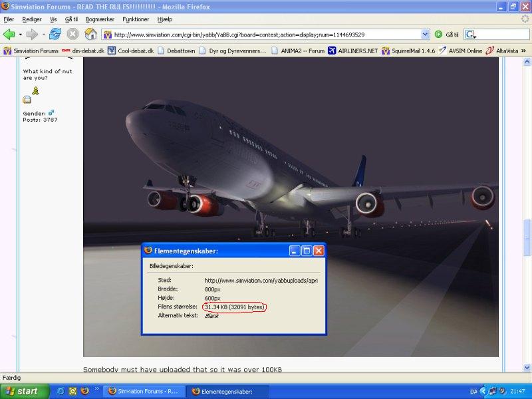Open ANIMA2 -- Forum bookmark
Viewport: 532px width, 399px height.
[298, 51]
